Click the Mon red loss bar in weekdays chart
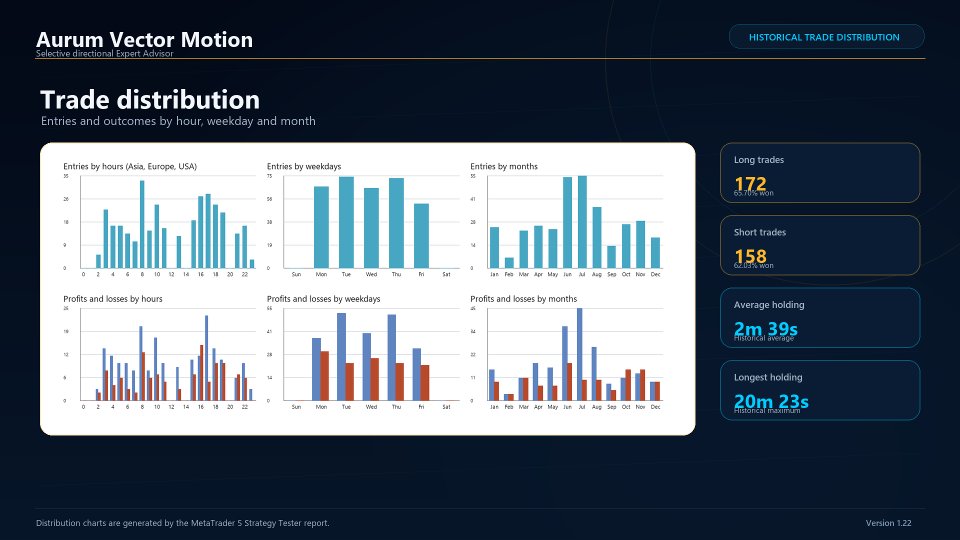Image resolution: width=960 pixels, height=540 pixels. [x=325, y=376]
